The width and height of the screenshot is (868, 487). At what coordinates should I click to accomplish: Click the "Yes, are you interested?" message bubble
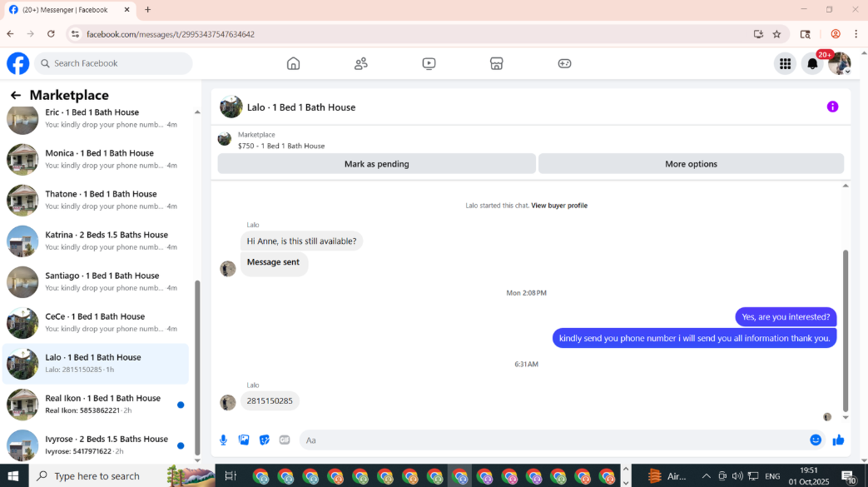pyautogui.click(x=786, y=317)
